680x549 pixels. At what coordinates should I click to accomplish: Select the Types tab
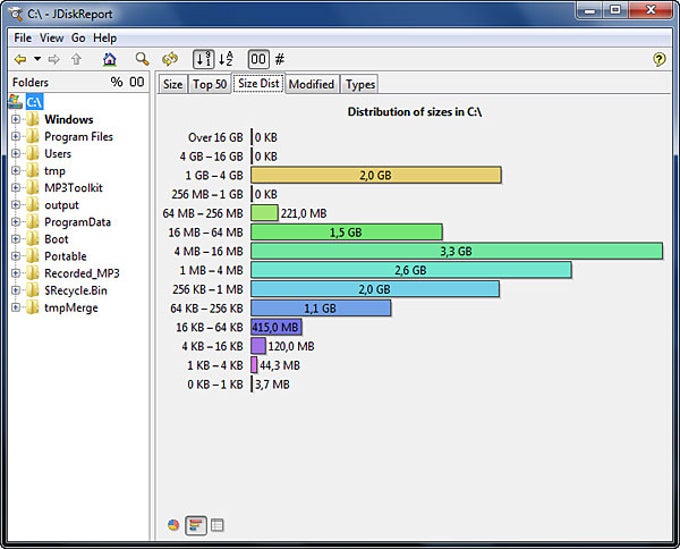(x=360, y=84)
